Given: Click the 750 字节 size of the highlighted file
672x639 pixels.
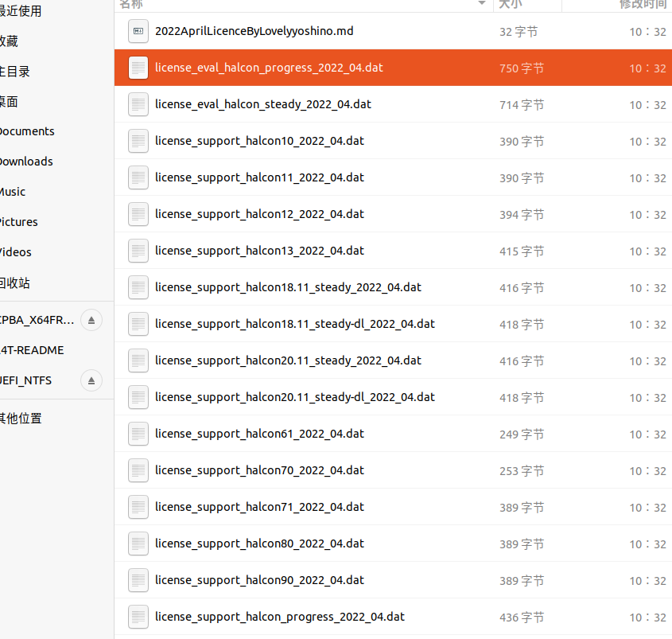Looking at the screenshot, I should point(522,68).
